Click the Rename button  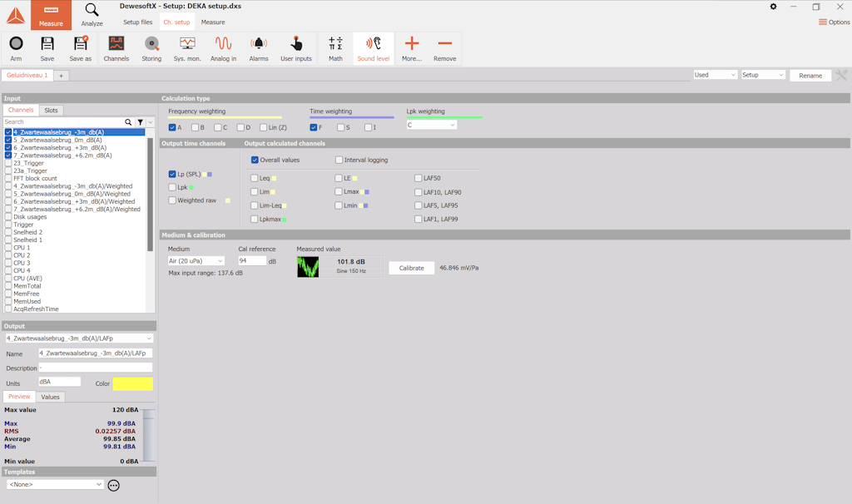coord(810,76)
